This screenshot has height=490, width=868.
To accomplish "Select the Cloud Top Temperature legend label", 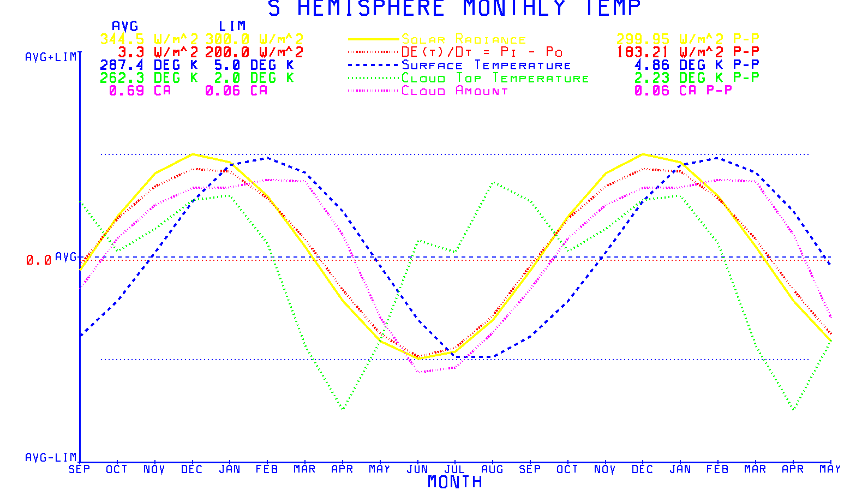I will [495, 79].
